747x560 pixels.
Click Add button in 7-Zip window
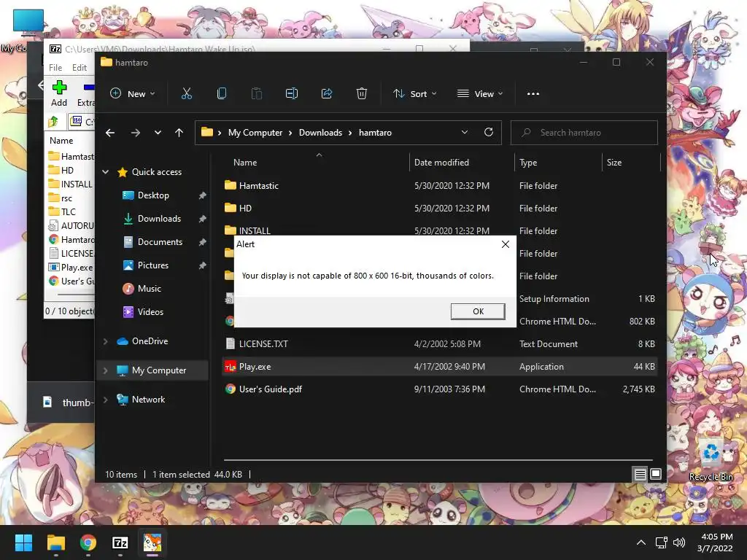(x=59, y=93)
